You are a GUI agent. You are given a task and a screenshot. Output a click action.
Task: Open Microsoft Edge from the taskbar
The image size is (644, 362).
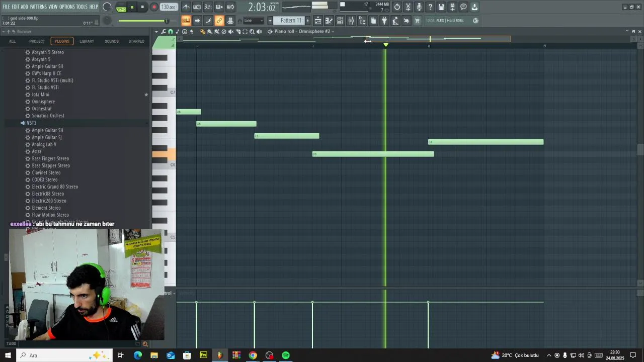coord(137,355)
